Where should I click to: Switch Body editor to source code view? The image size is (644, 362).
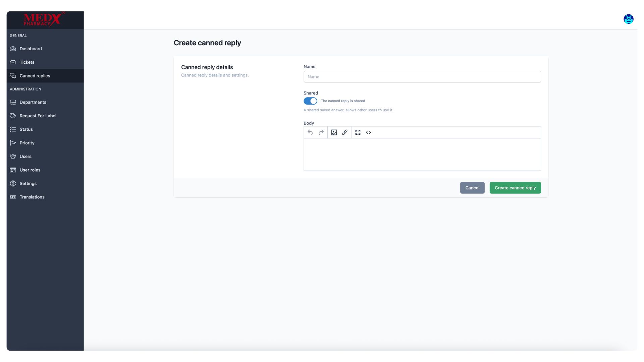pyautogui.click(x=368, y=132)
